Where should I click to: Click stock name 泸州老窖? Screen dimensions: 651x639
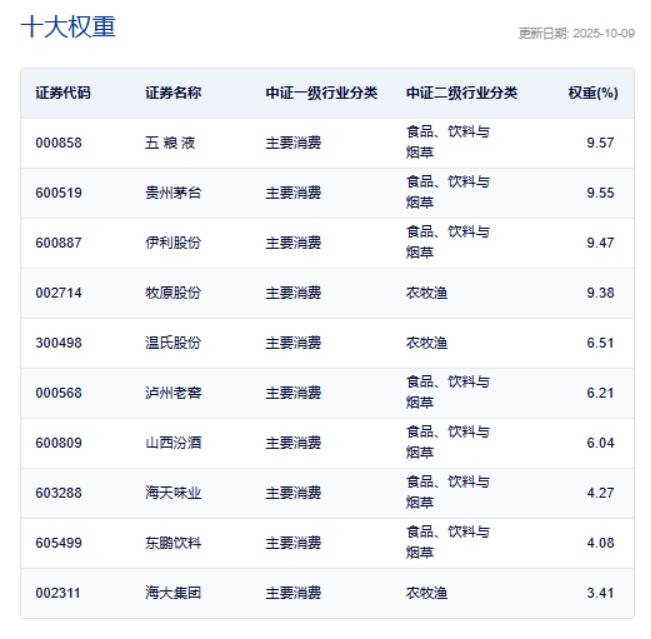point(173,393)
